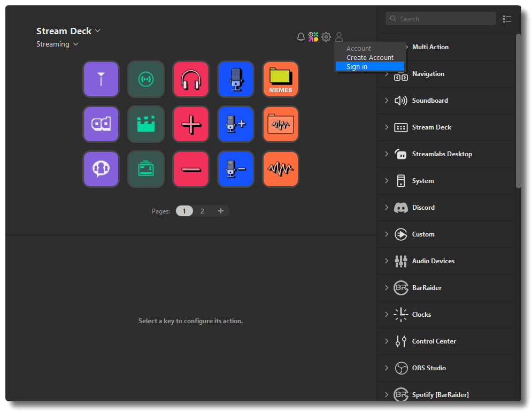Click the Stream Deck keypad icon

coord(400,127)
